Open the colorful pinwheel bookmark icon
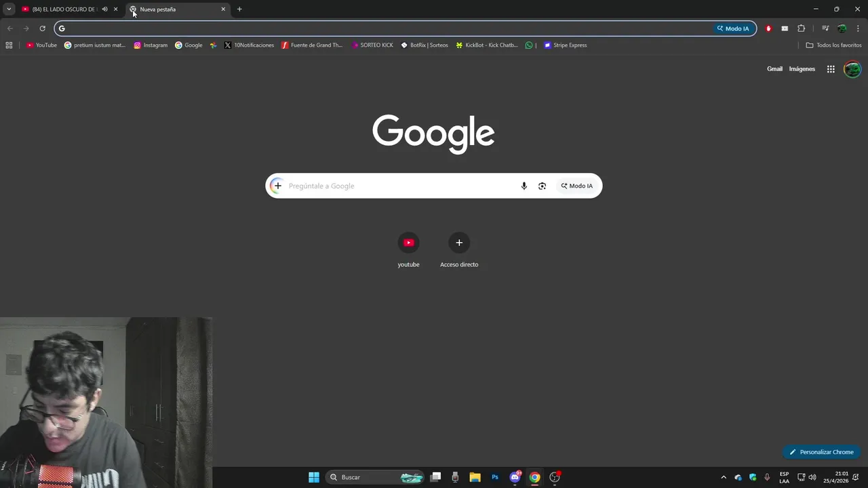868x488 pixels. click(213, 45)
